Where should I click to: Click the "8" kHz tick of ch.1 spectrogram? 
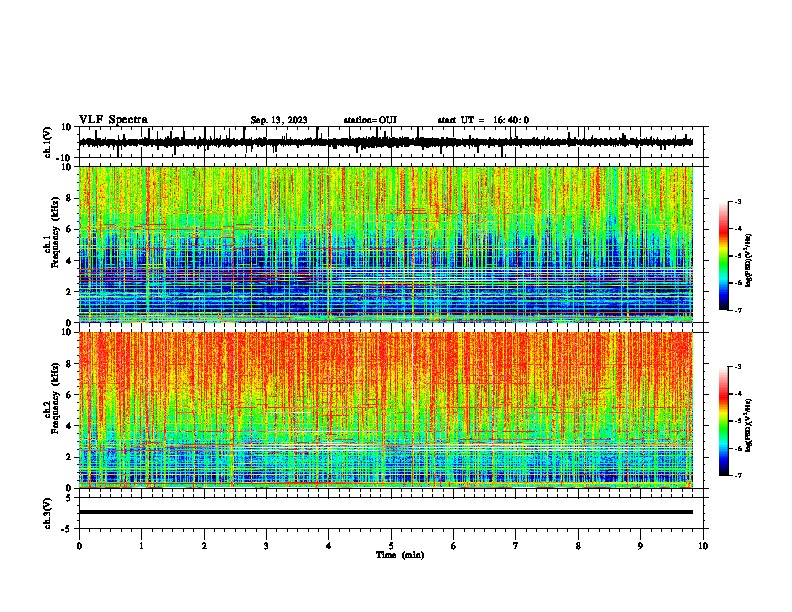point(69,198)
